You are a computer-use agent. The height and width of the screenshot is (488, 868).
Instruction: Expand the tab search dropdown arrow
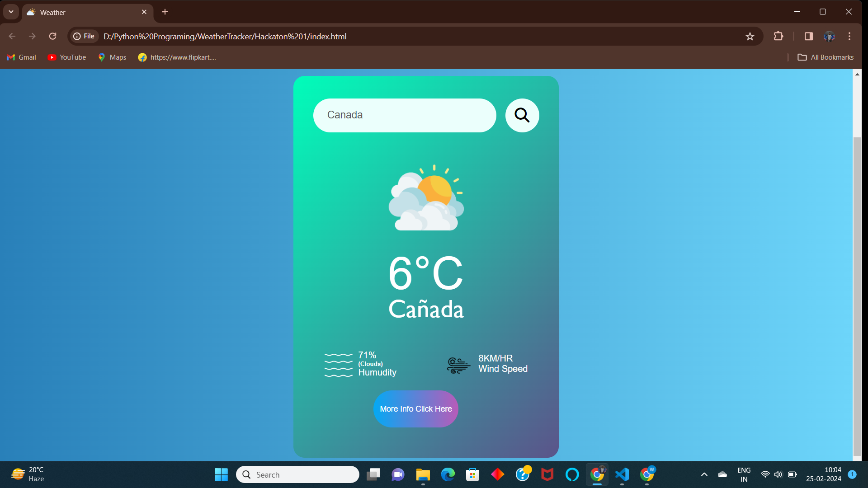(11, 12)
